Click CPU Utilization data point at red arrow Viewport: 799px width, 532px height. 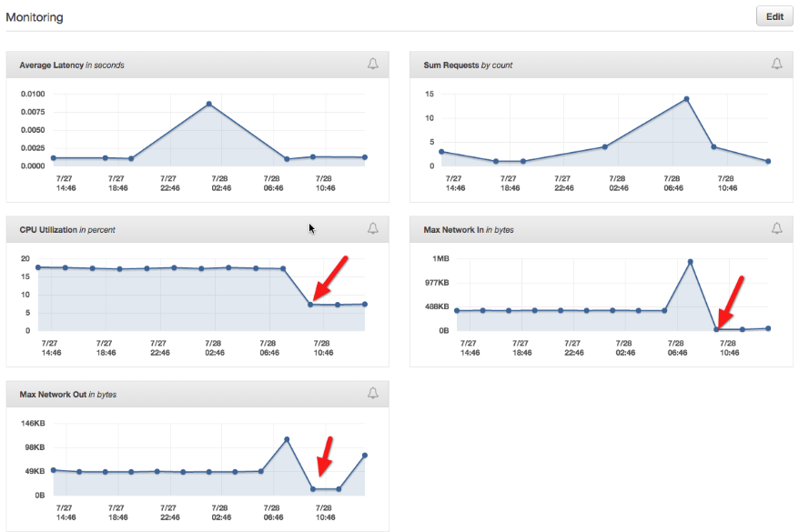[x=310, y=304]
